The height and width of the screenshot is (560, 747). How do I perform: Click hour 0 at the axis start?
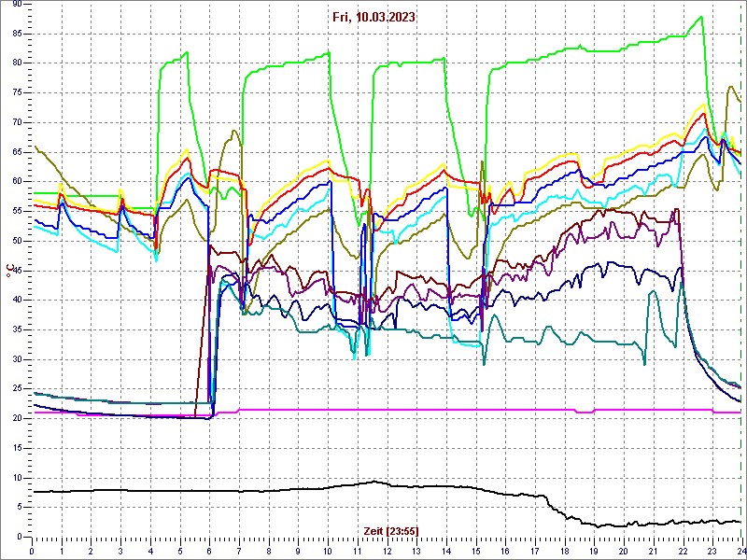32,551
